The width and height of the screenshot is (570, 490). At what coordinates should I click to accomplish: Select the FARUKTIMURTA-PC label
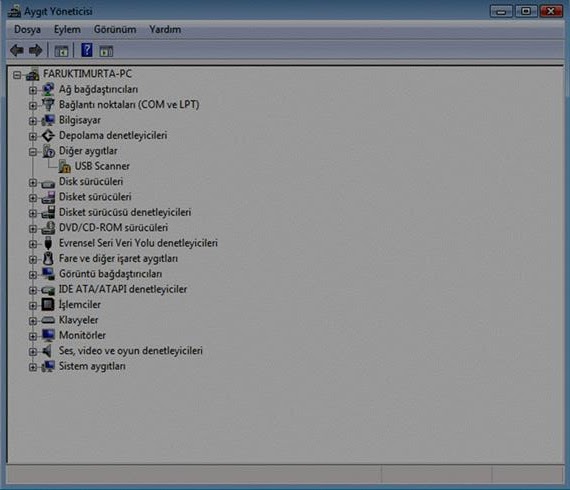[x=87, y=74]
